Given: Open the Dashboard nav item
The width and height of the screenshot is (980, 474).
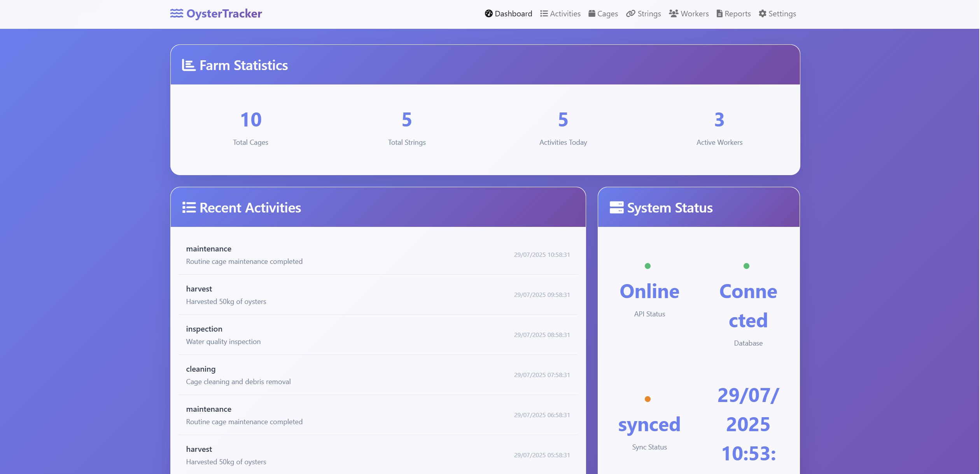Looking at the screenshot, I should [x=509, y=14].
